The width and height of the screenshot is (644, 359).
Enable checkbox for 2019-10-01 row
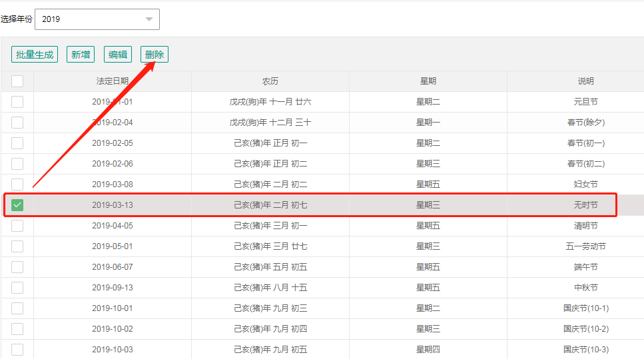[x=17, y=308]
